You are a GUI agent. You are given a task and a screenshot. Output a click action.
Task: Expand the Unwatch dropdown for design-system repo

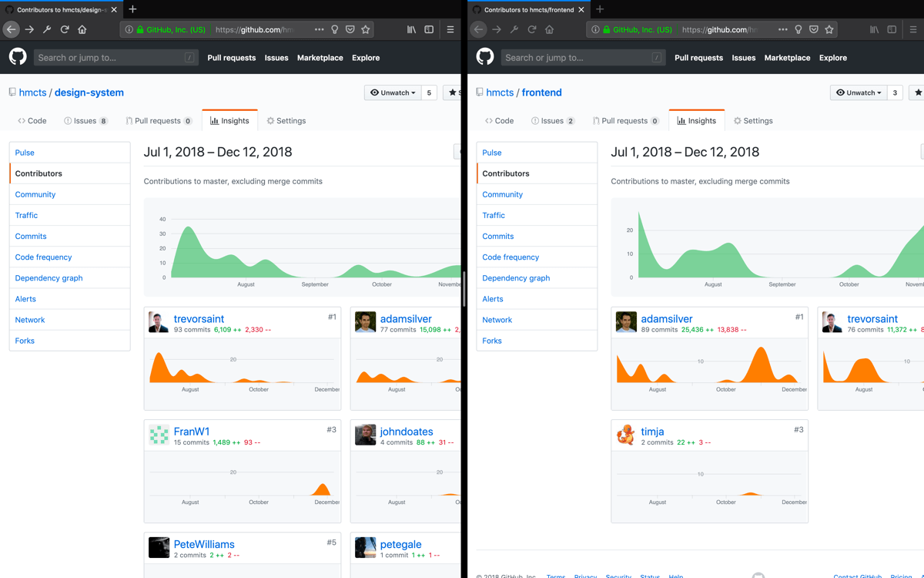point(393,92)
